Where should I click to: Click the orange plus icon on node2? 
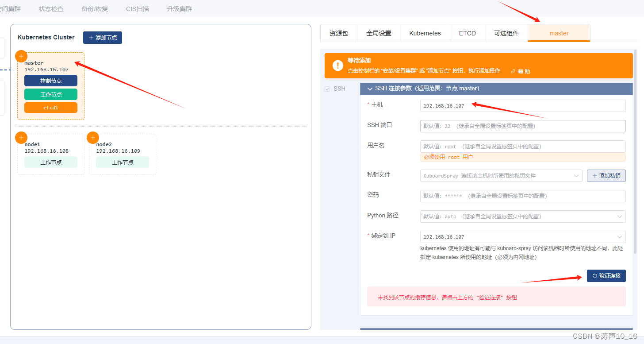[x=93, y=138]
